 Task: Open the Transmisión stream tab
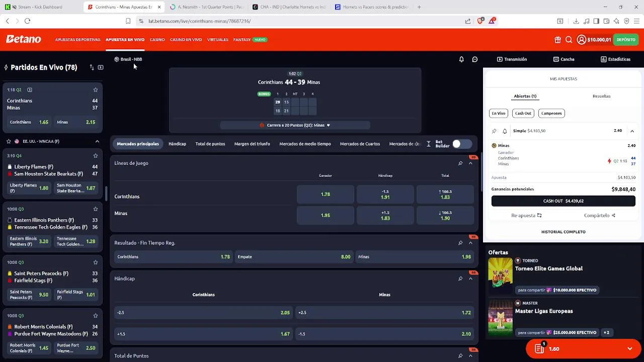click(512, 59)
